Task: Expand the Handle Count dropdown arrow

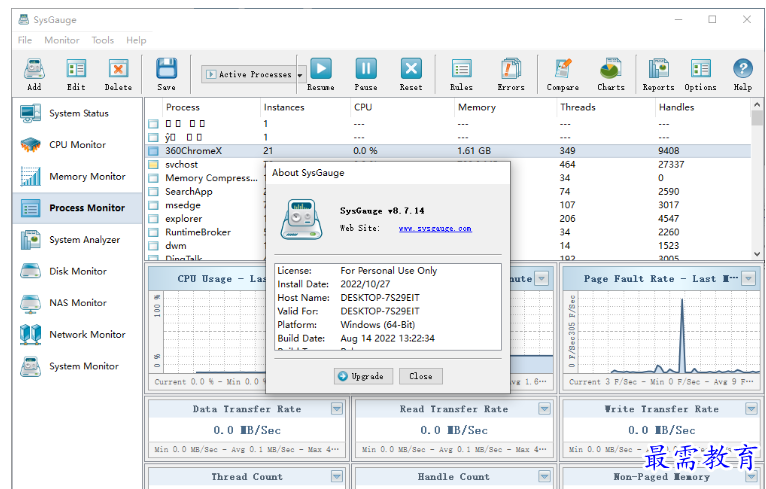Action: (x=544, y=476)
